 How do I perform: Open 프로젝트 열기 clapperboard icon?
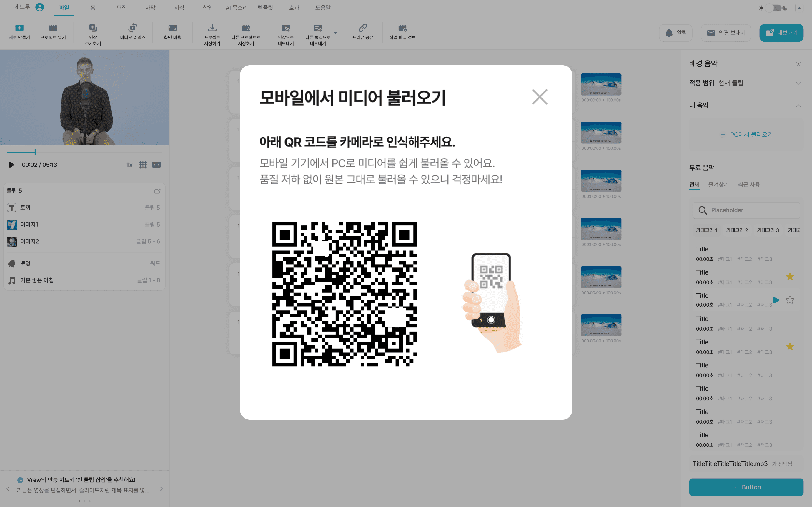click(53, 28)
